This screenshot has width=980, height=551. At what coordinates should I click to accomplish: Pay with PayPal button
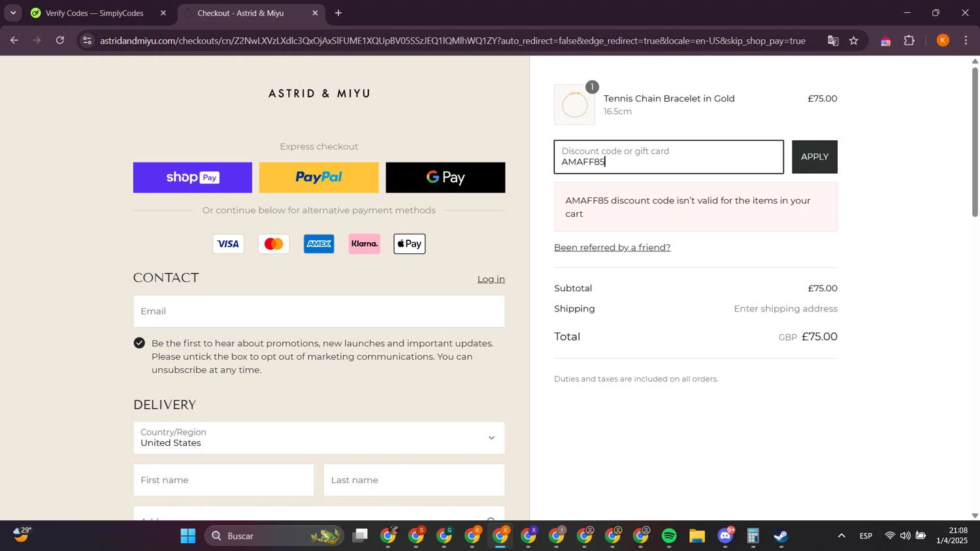point(319,178)
